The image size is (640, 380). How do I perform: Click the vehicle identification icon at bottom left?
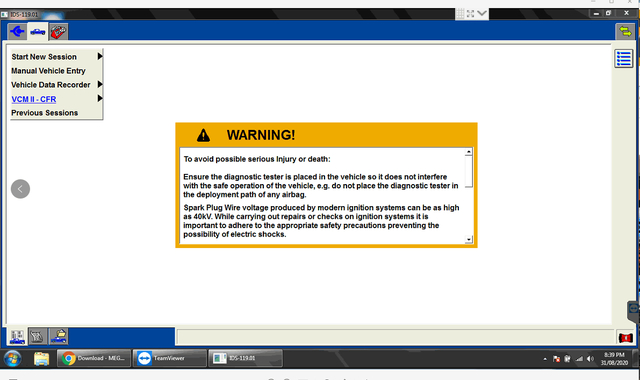click(17, 337)
